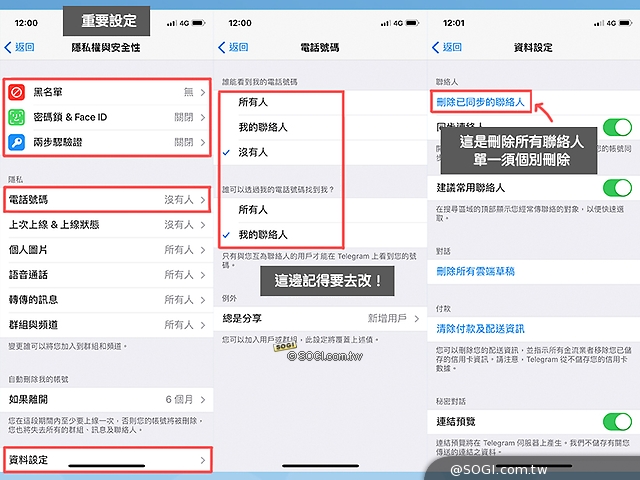Select 所有人 for who can find me by number

point(320,210)
